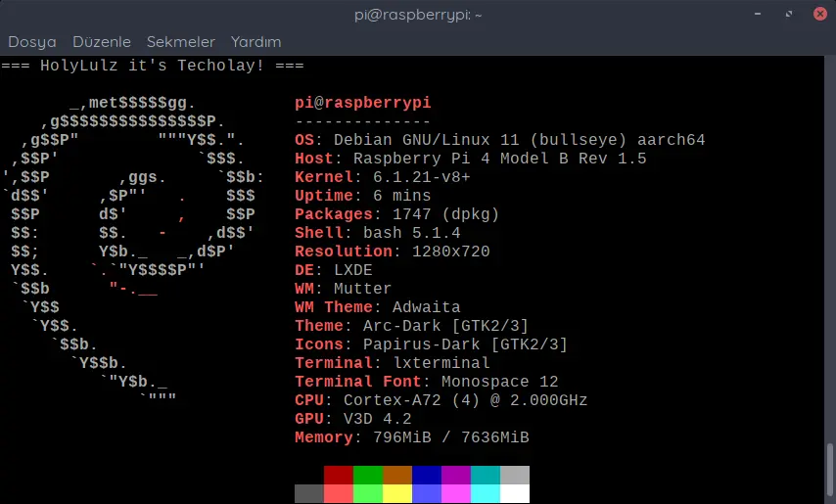Click the dark blue color block
Viewport: 836px width, 504px height.
tap(427, 475)
